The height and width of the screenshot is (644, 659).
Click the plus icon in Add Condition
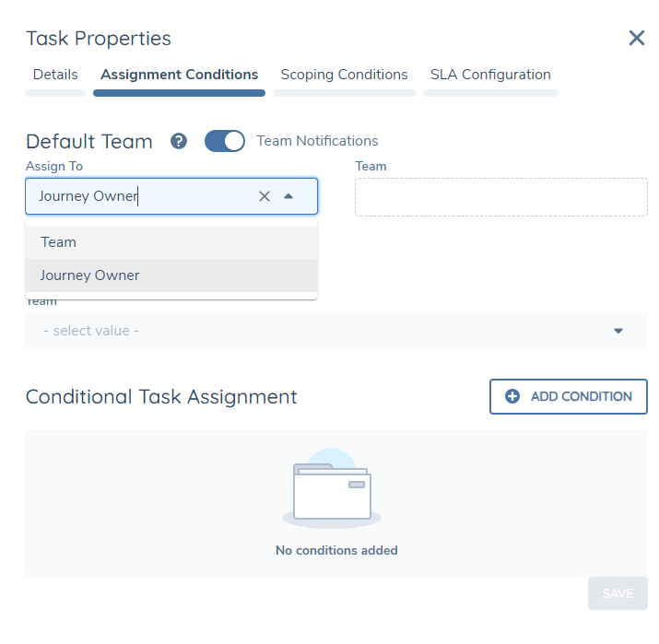pyautogui.click(x=512, y=396)
